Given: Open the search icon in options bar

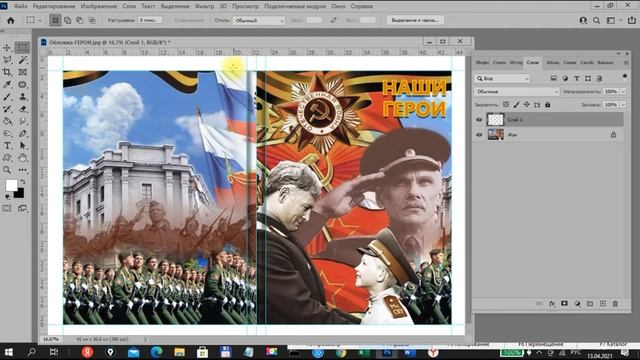Looking at the screenshot, I should [x=596, y=20].
